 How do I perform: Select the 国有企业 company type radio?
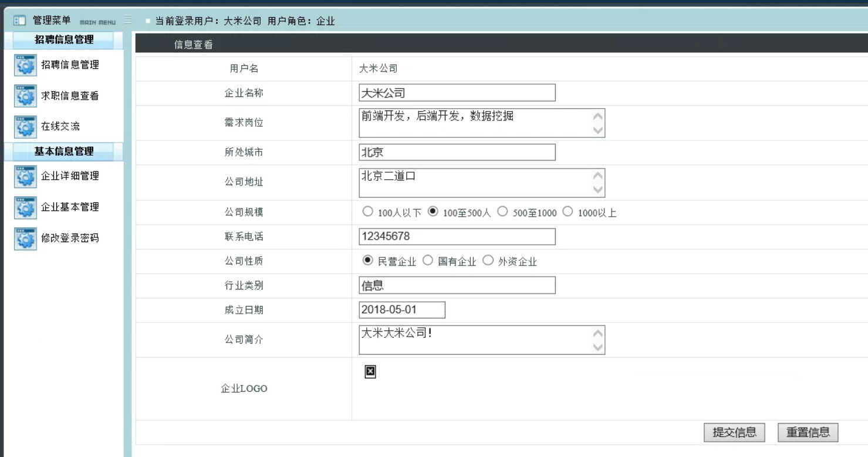pyautogui.click(x=428, y=260)
